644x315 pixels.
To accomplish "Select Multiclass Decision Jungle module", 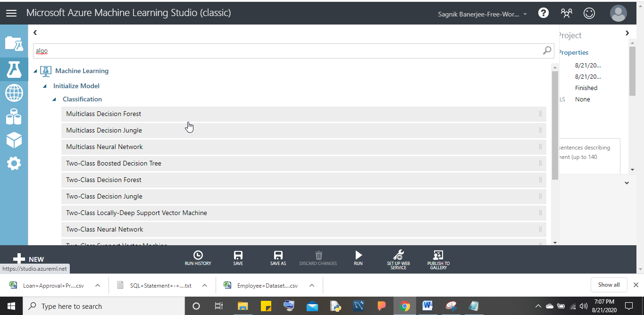I will coord(304,130).
